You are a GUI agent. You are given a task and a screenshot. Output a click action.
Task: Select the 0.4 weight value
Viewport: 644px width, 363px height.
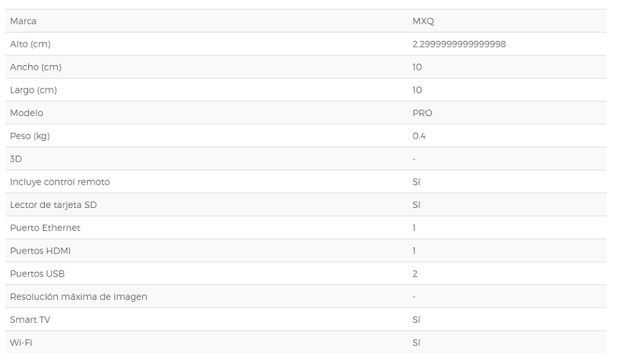click(419, 136)
